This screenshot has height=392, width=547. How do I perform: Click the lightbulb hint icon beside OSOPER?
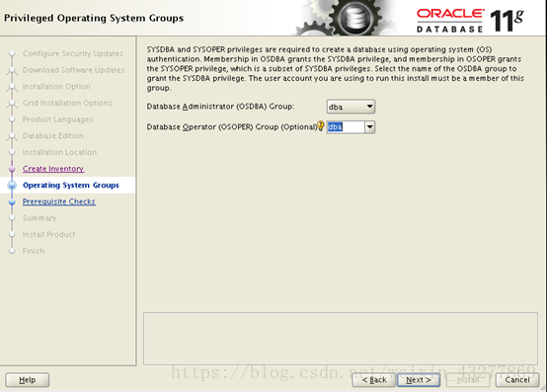coord(321,126)
